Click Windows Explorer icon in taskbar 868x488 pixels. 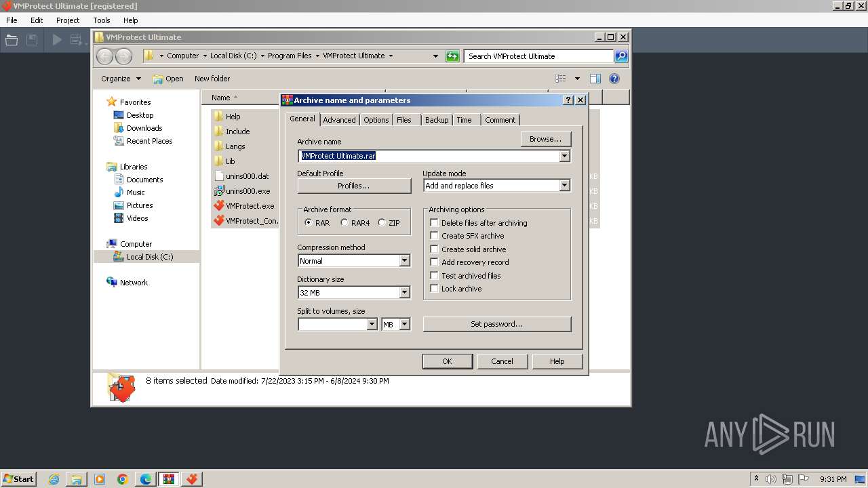[77, 479]
